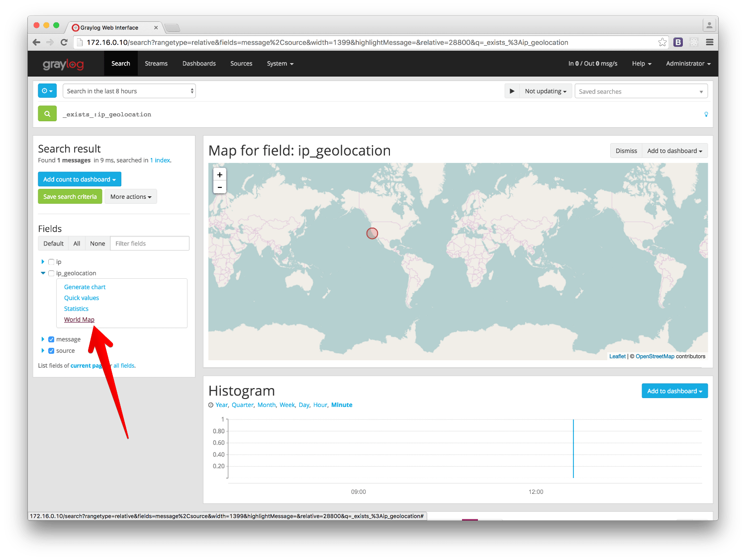Zoom out on the world map

coord(220,187)
